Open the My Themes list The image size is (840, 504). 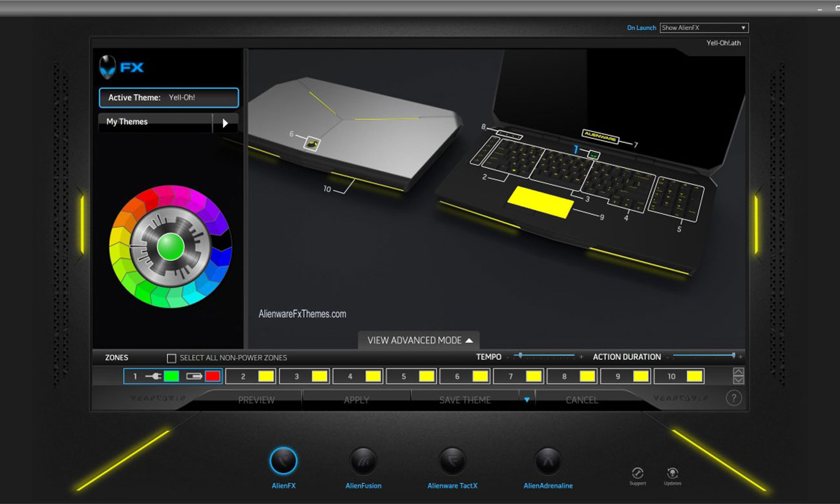coord(155,122)
